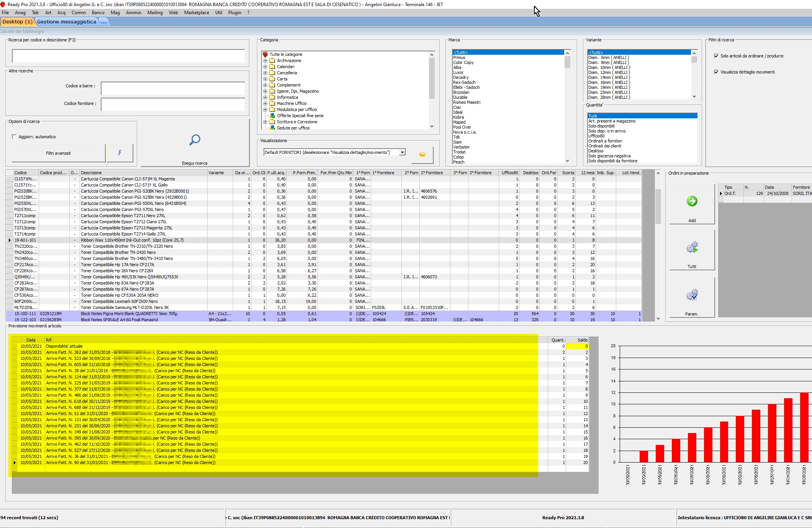Click the magnifier Esegui ricerca icon
The width and height of the screenshot is (812, 528).
coord(195,140)
